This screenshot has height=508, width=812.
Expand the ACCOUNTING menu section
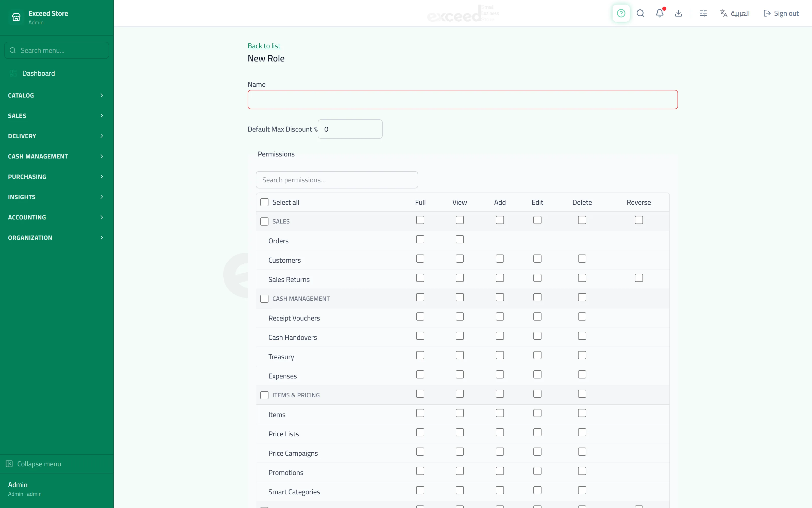pyautogui.click(x=57, y=217)
